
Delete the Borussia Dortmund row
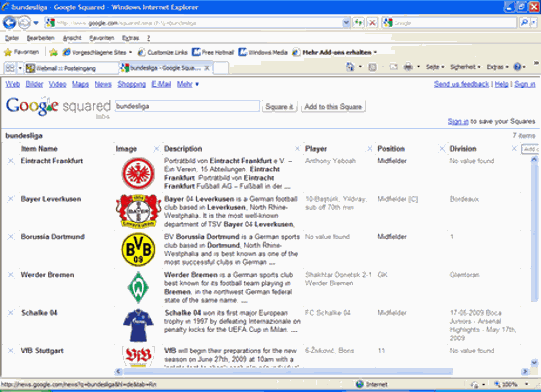(11, 236)
